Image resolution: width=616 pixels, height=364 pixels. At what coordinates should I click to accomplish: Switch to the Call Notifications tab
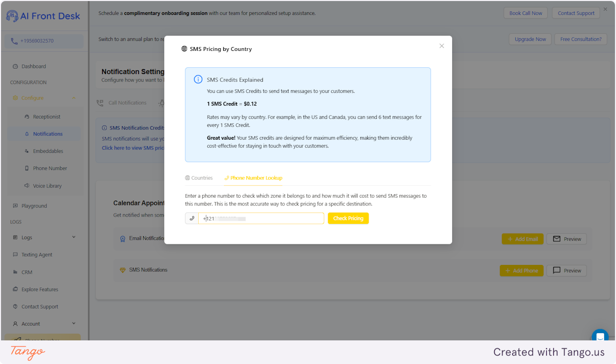click(x=122, y=103)
